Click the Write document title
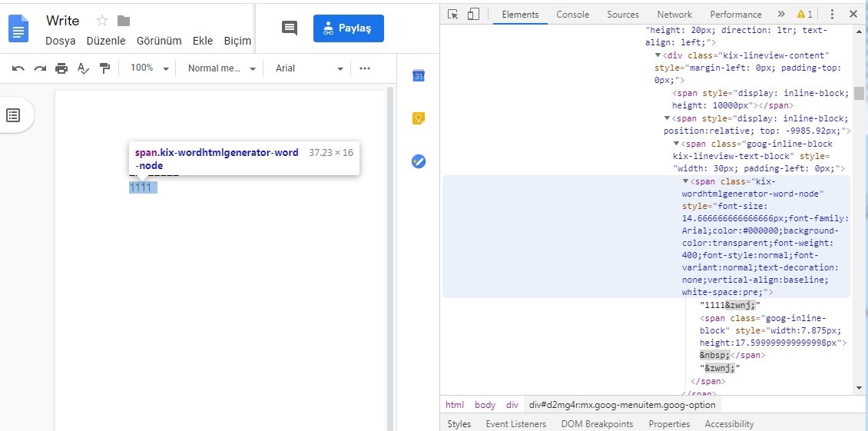 [x=62, y=21]
